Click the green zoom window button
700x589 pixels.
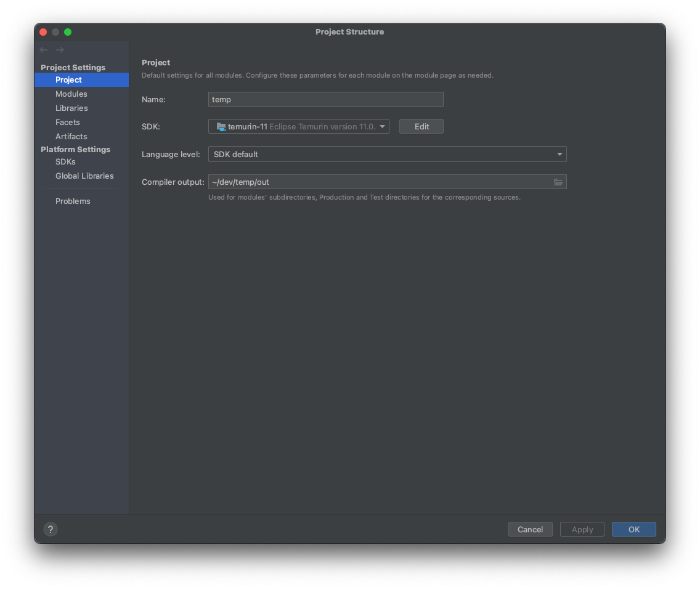[68, 32]
